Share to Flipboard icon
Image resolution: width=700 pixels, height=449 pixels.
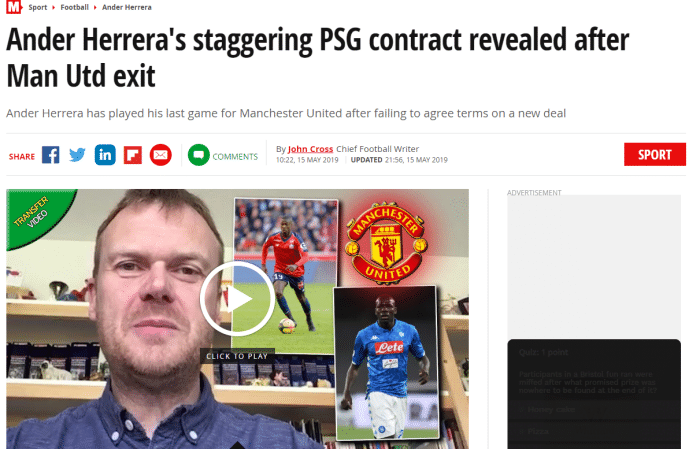coord(133,155)
